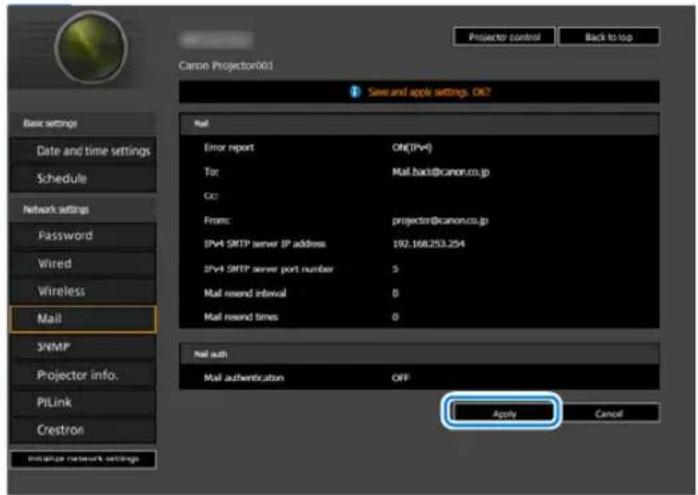698x495 pixels.
Task: Open Crestron settings
Action: click(83, 430)
